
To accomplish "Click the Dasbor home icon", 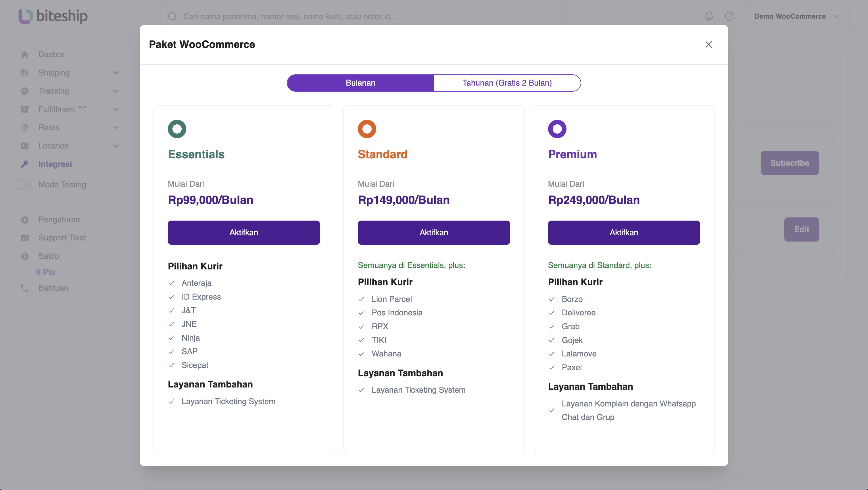I will click(x=25, y=55).
